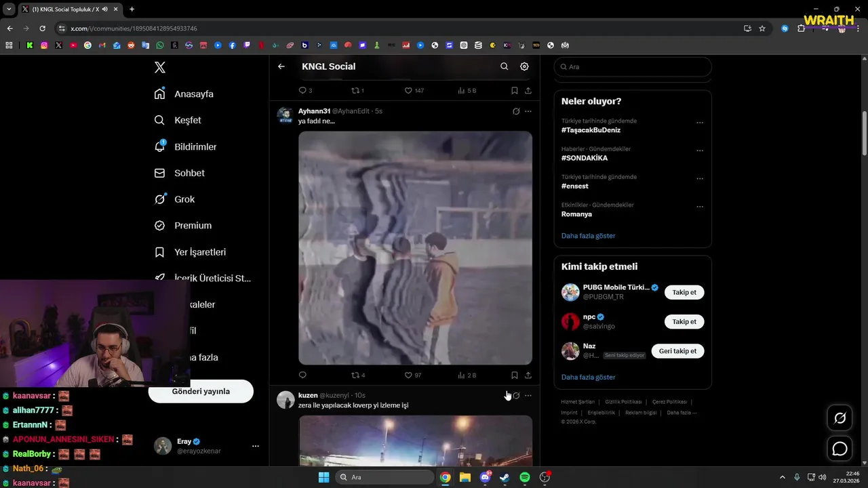
Task: Open the Romanya trend
Action: click(576, 214)
